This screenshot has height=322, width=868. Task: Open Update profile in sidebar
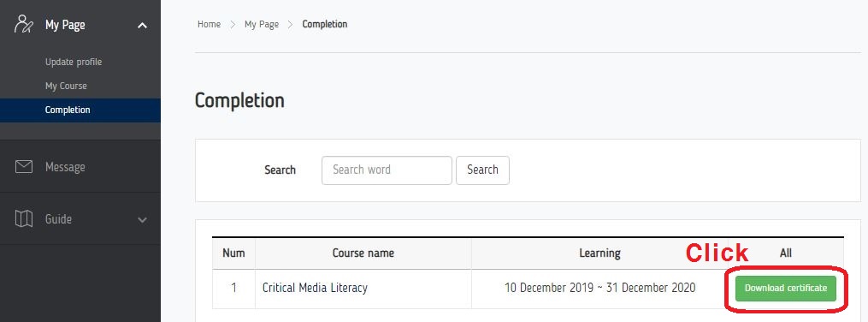click(74, 62)
